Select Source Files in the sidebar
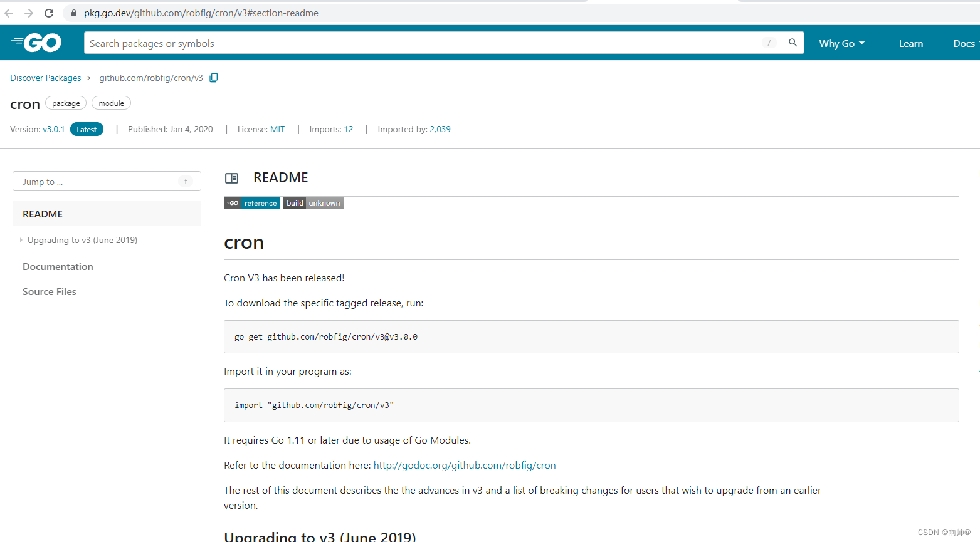 (x=50, y=291)
